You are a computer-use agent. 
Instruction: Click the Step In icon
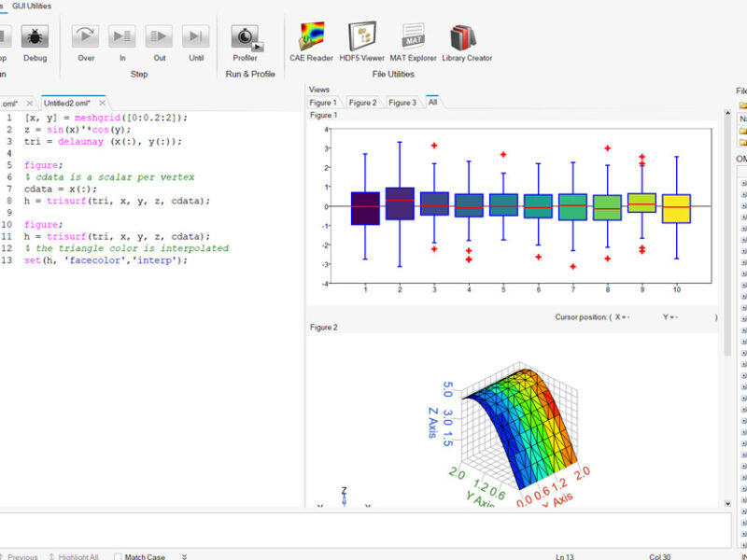point(122,36)
